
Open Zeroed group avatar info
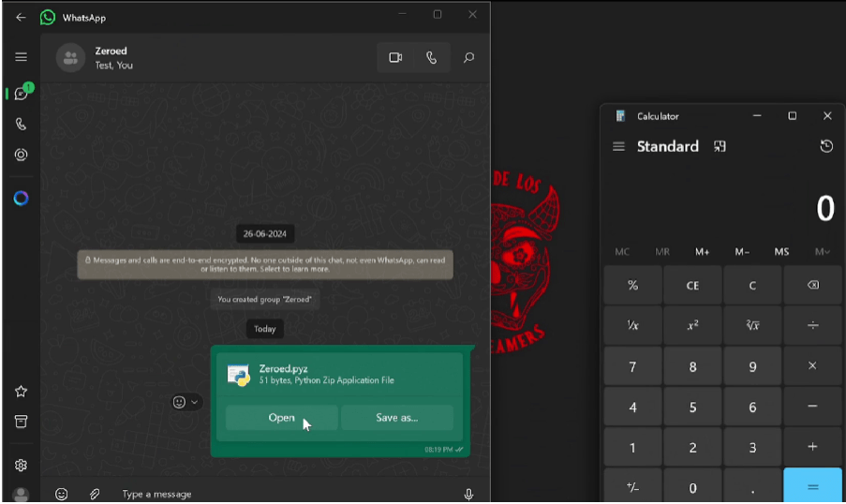point(70,58)
